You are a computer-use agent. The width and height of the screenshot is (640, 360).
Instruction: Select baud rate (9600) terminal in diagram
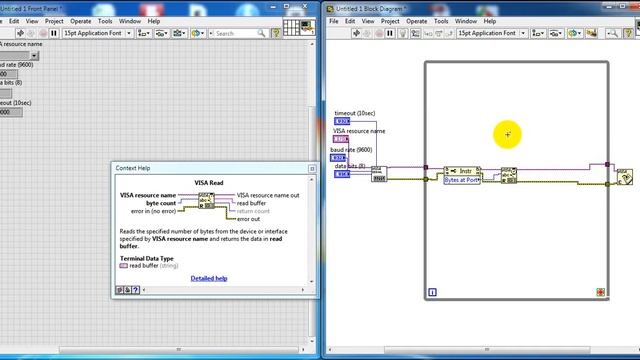[x=338, y=158]
